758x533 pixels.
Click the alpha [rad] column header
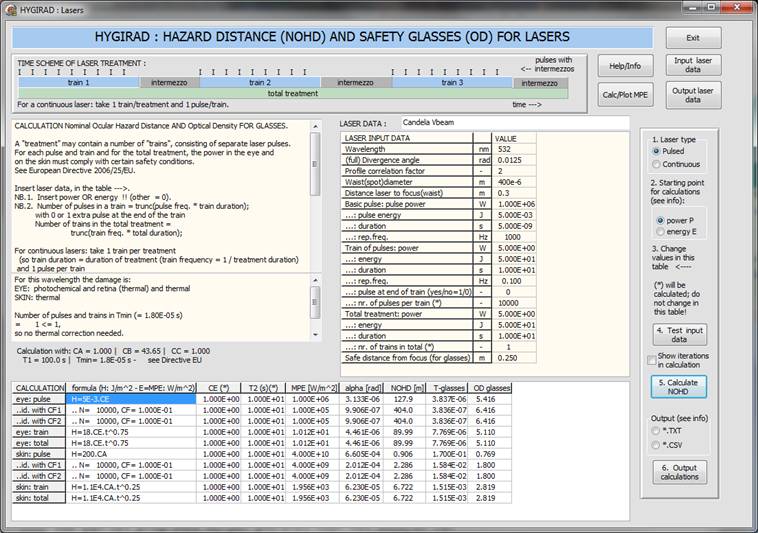pyautogui.click(x=361, y=388)
